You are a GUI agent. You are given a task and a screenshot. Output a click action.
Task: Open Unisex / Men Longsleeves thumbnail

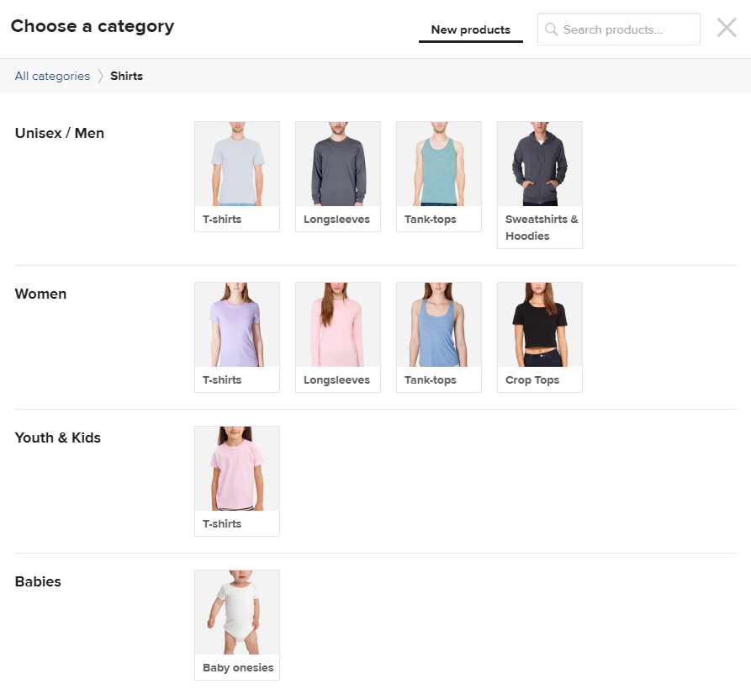coord(338,164)
